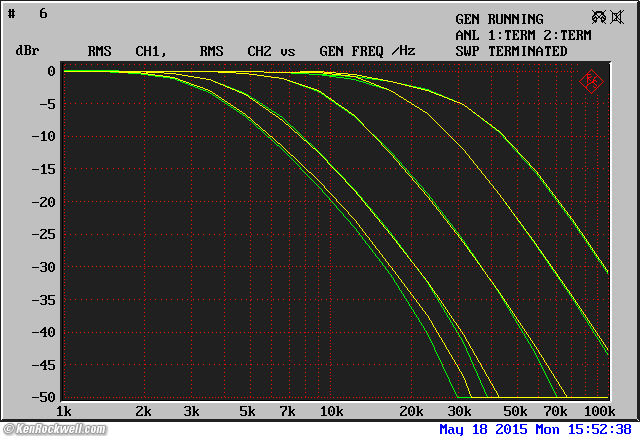Click the 5k frequency axis label
This screenshot has width=640, height=436.
247,412
